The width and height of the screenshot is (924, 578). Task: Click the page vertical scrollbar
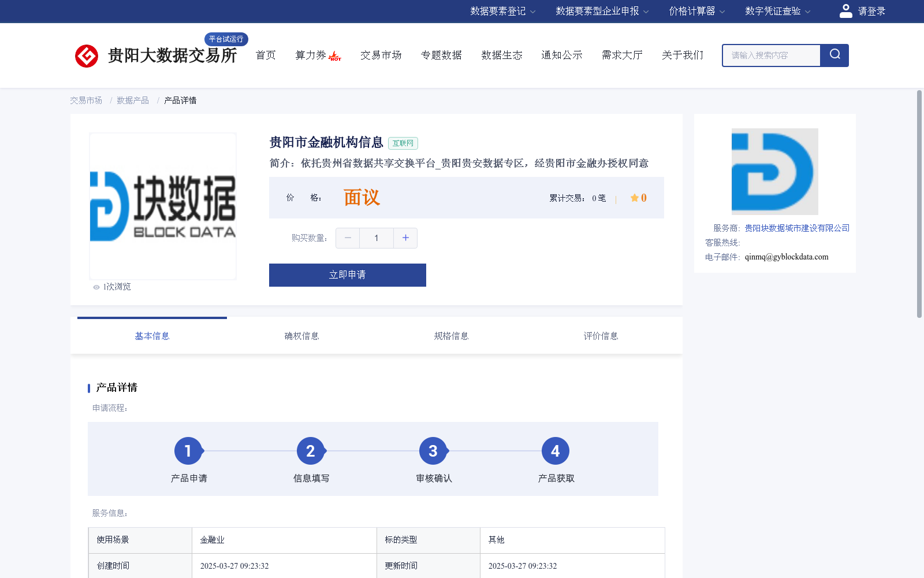click(919, 203)
